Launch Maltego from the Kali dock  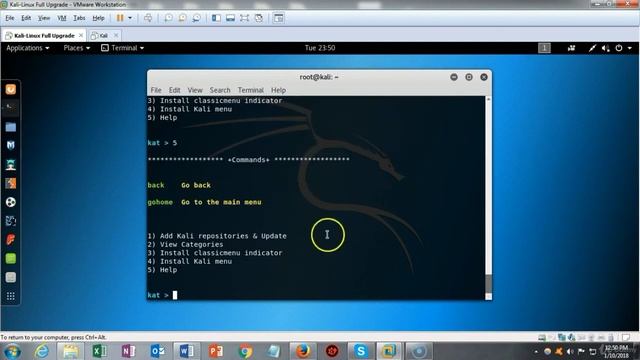(x=11, y=221)
